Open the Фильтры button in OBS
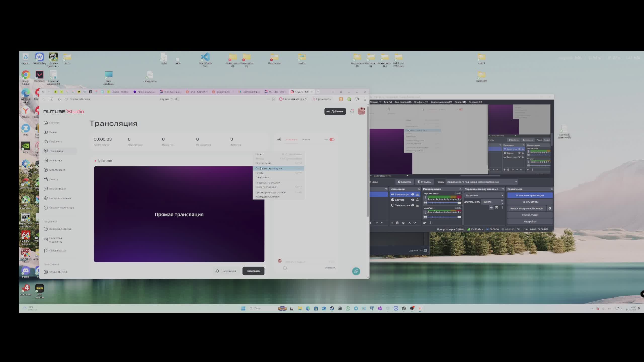Image resolution: width=644 pixels, height=362 pixels. point(425,182)
